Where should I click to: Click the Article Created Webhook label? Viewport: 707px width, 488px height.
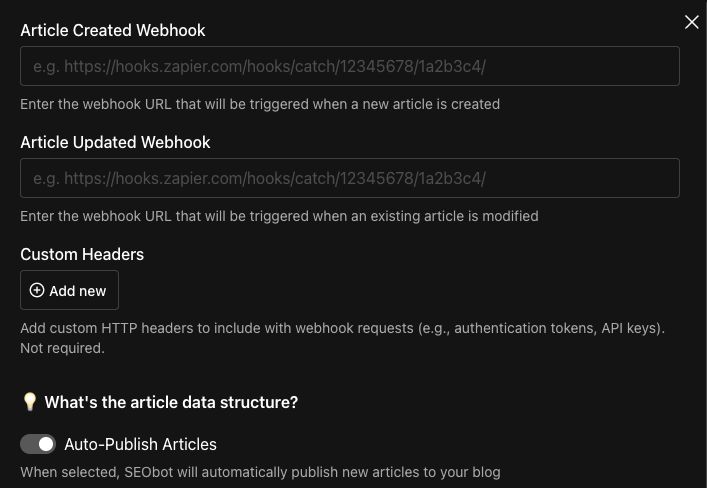(113, 30)
